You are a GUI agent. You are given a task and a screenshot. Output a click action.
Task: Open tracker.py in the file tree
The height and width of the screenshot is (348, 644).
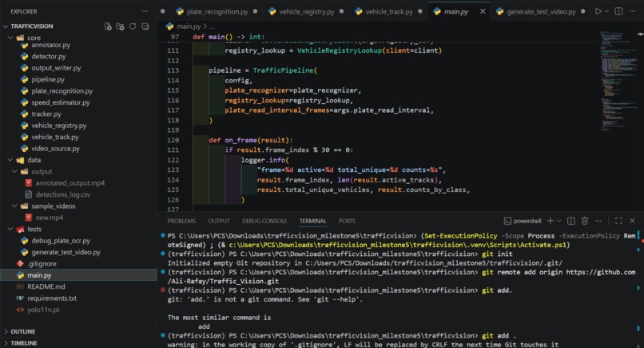point(46,114)
